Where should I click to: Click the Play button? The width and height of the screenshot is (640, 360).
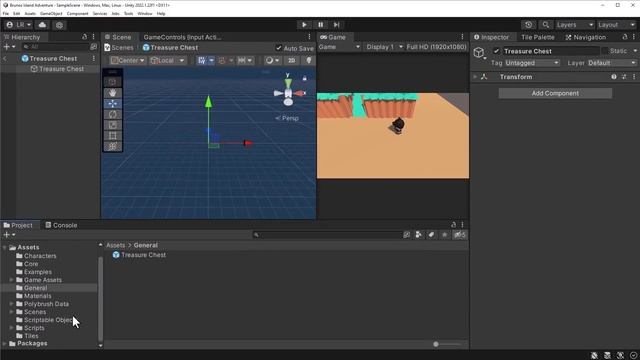[x=304, y=25]
